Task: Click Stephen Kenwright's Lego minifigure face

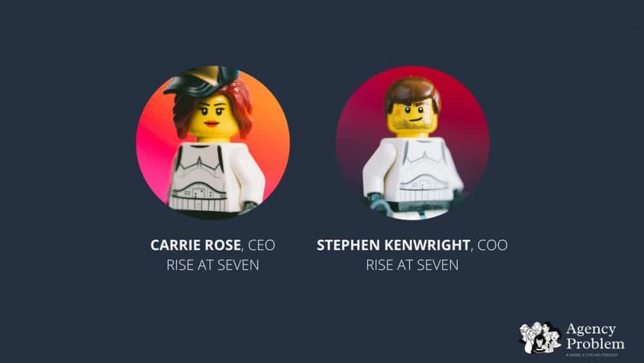Action: [412, 117]
